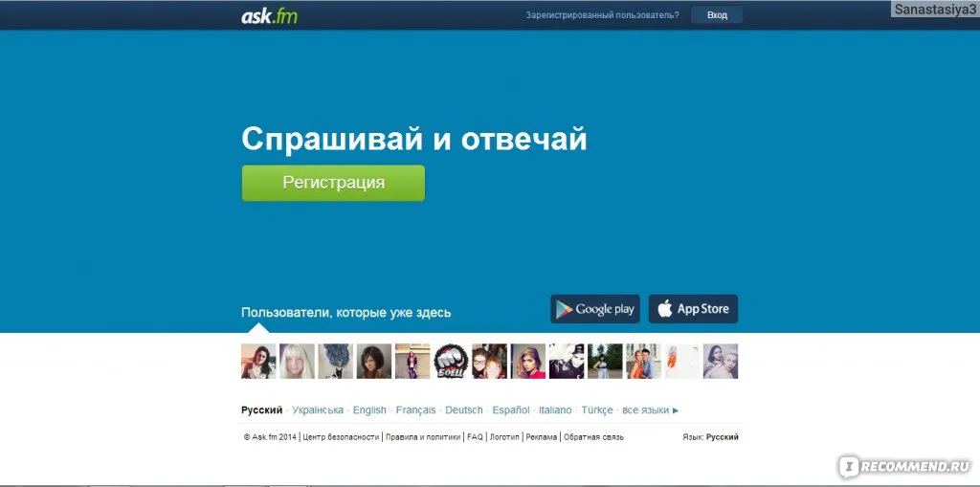
Task: Open the БОЕЦ fist logo avatar
Action: 452,362
